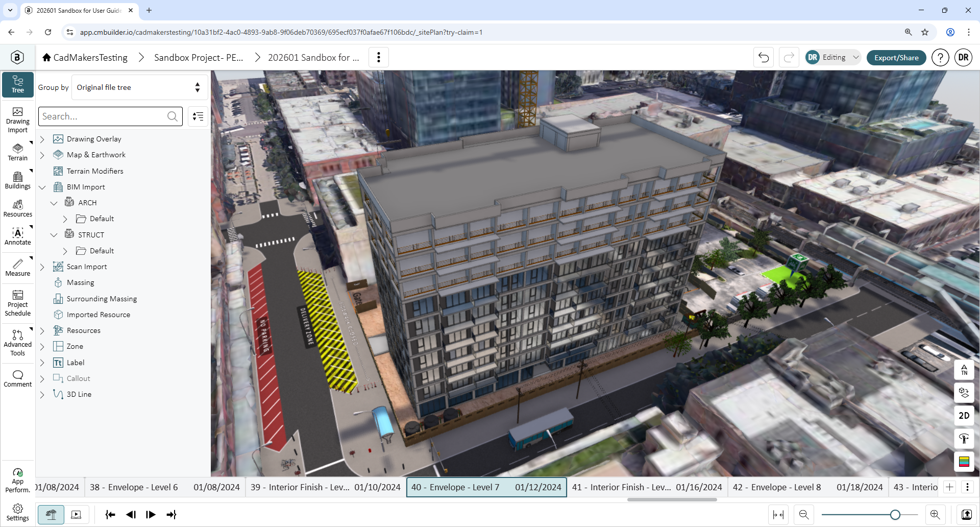The width and height of the screenshot is (980, 527).
Task: Open Settings in the sidebar
Action: point(18,512)
